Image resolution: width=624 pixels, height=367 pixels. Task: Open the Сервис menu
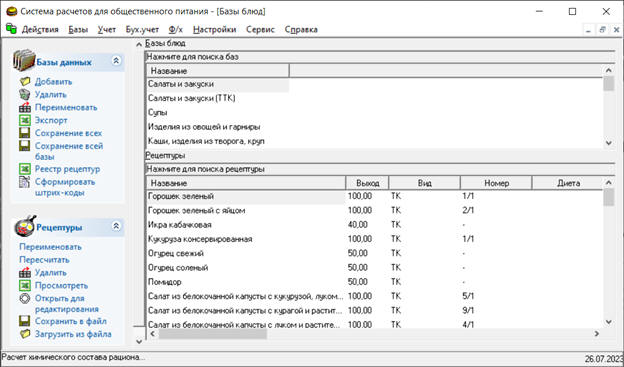(260, 29)
